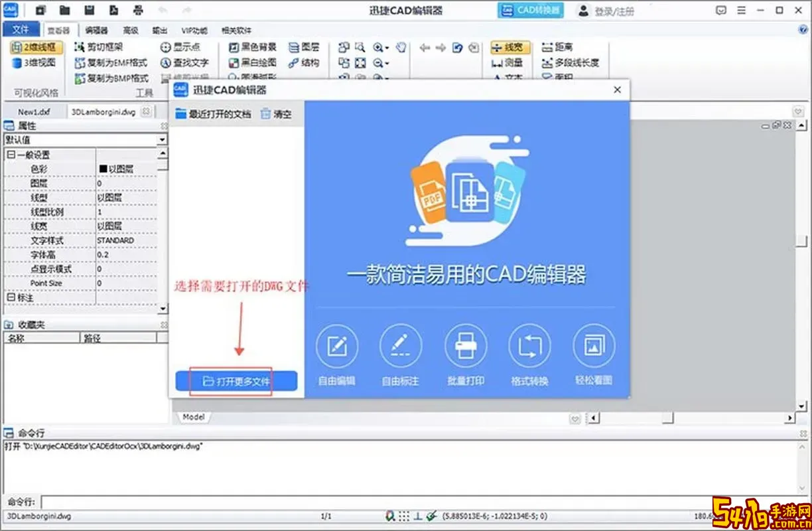
Task: Click the save disk icon in title bar
Action: click(x=89, y=10)
